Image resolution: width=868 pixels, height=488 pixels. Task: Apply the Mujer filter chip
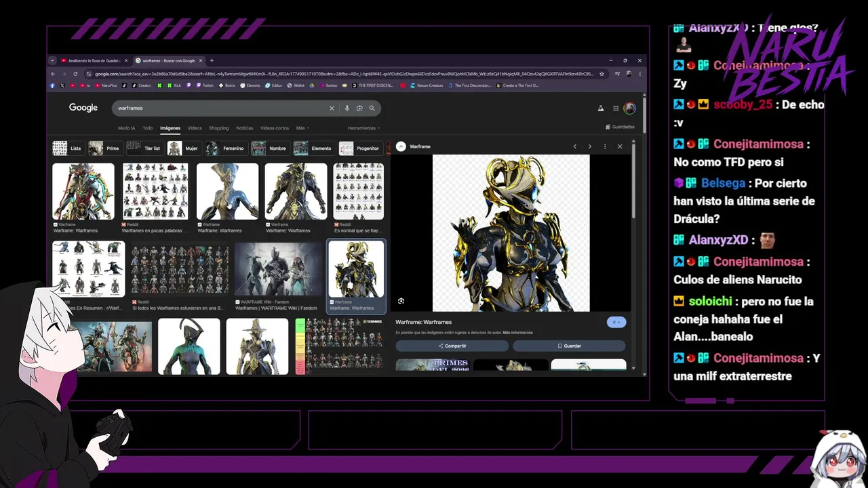[x=184, y=148]
